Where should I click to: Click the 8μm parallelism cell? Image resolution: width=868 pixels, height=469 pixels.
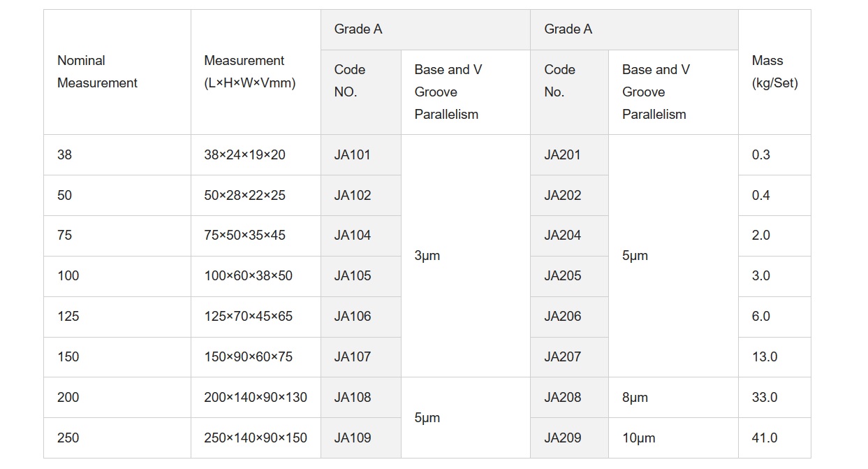pos(673,397)
